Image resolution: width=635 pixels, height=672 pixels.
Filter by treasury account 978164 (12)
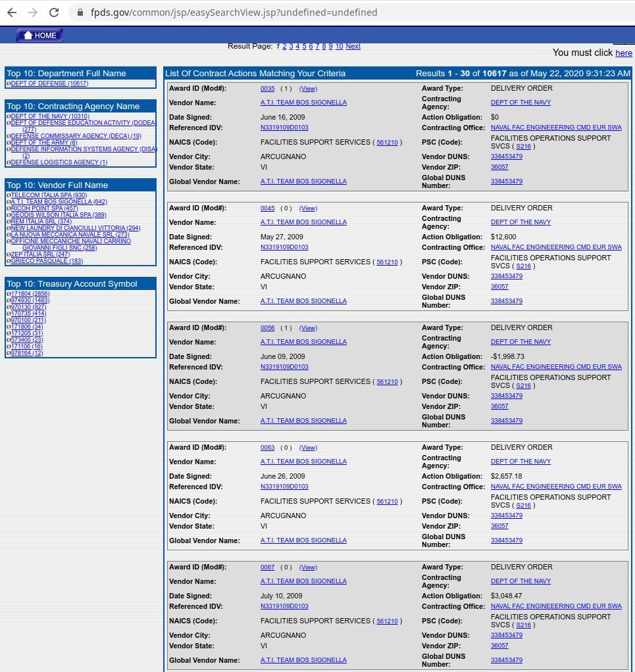[26, 353]
